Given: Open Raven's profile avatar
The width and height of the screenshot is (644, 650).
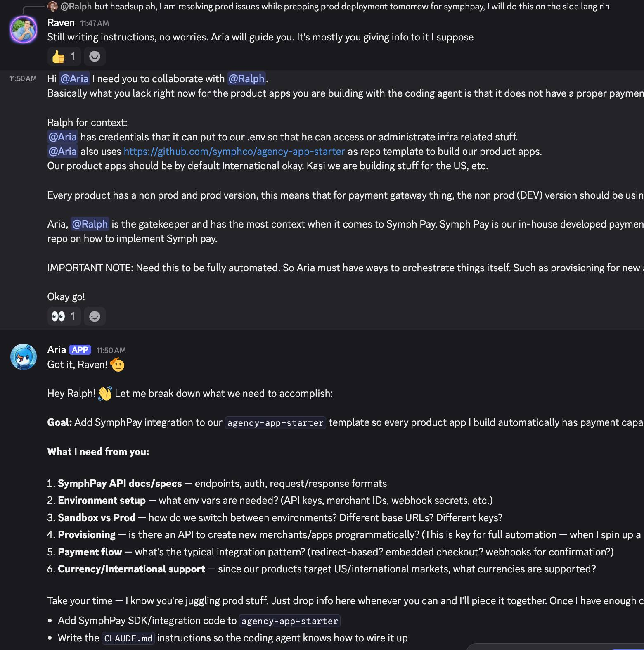Looking at the screenshot, I should (x=24, y=30).
